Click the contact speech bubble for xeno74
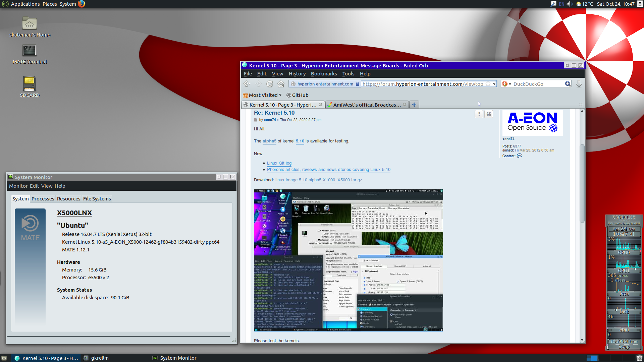The width and height of the screenshot is (644, 362). 520,156
